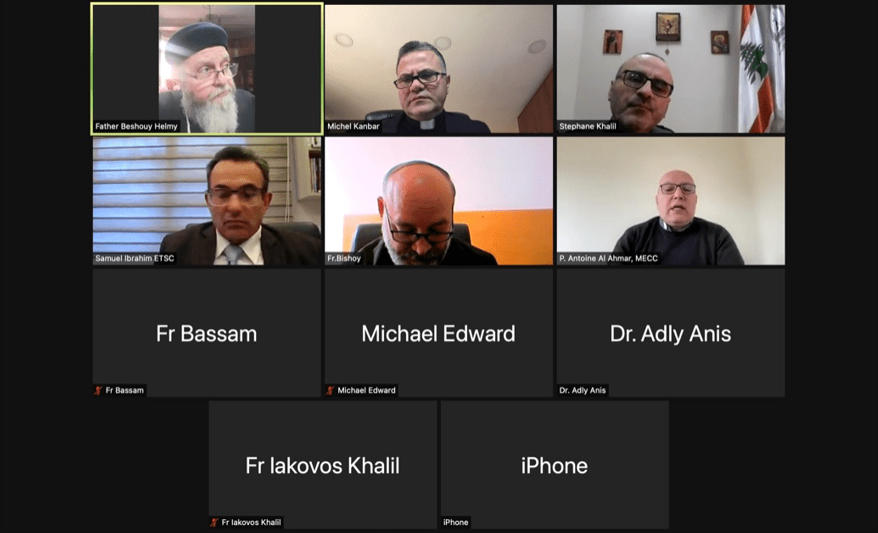Click the muted microphone icon beside Fr Bassam

[98, 390]
